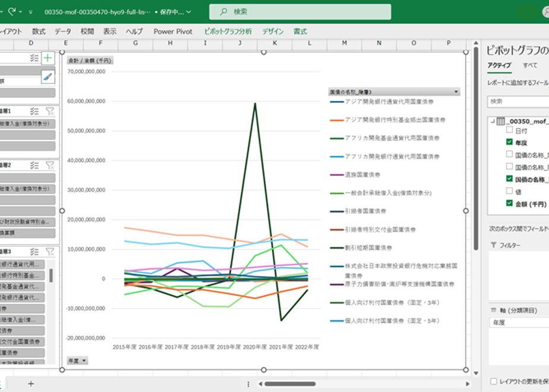Viewport: 549px width, 392px height.
Task: Click legend entry アジア開発銀行通貨代用国庫債券
Action: tap(382, 102)
